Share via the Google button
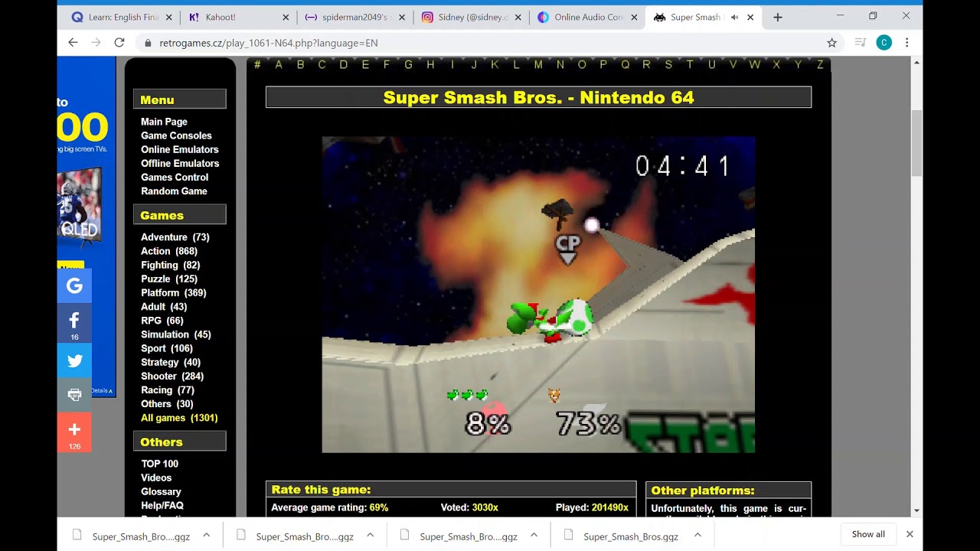Viewport: 980px width, 551px height. (x=74, y=285)
